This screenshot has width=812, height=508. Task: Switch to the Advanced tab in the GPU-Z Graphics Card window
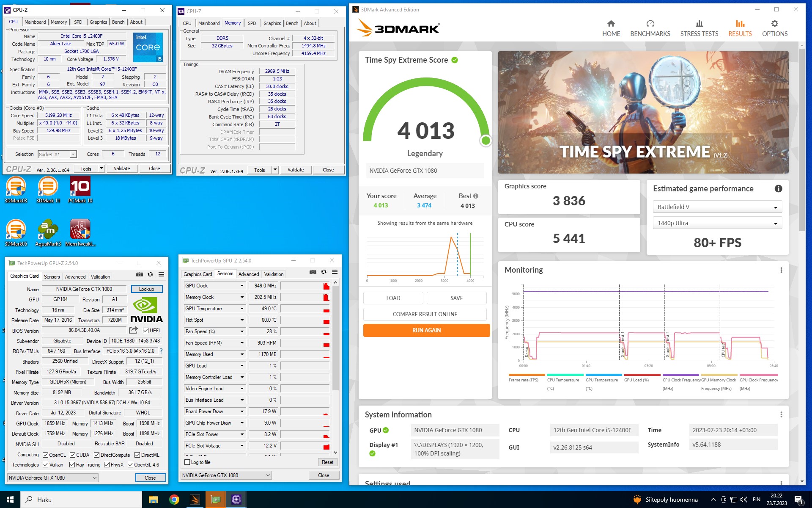coord(75,277)
